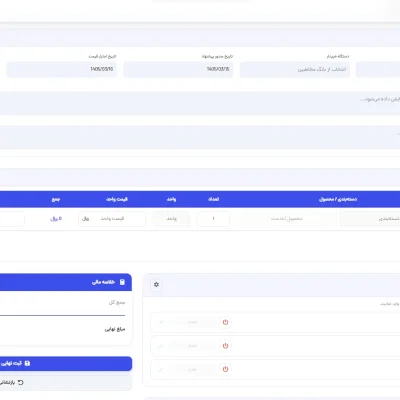Open the buyer dropdown انتخاب از بانک مخاطبین
Screen dimensions: 400x400
click(x=295, y=69)
